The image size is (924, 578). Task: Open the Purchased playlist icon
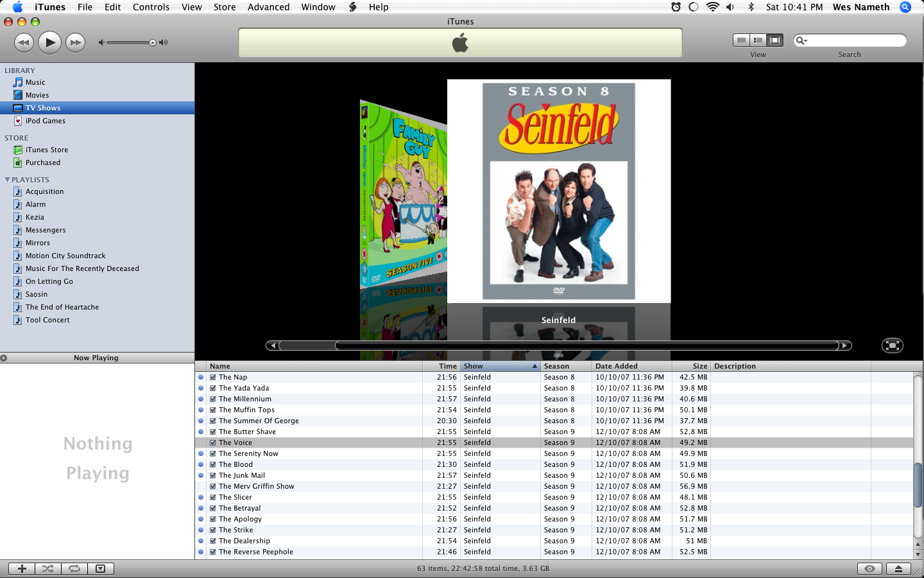click(x=18, y=162)
